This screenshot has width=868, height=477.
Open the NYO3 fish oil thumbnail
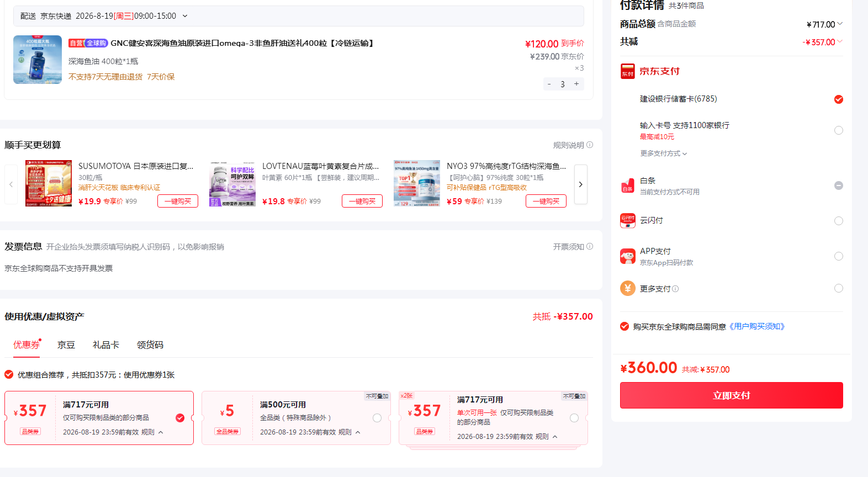click(417, 183)
